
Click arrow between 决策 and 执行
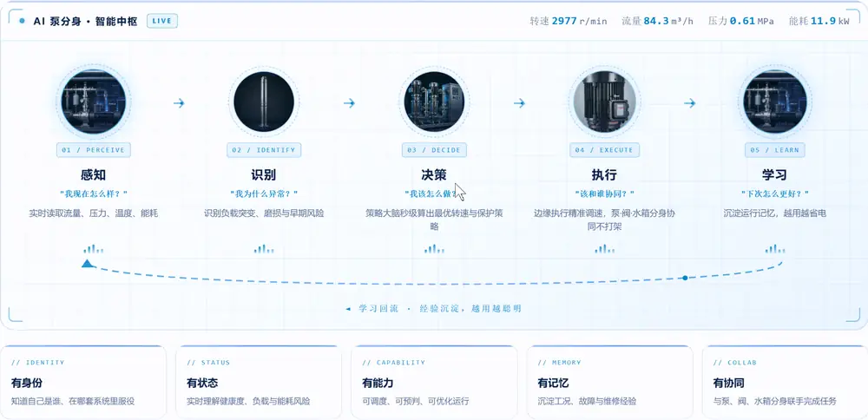(519, 103)
